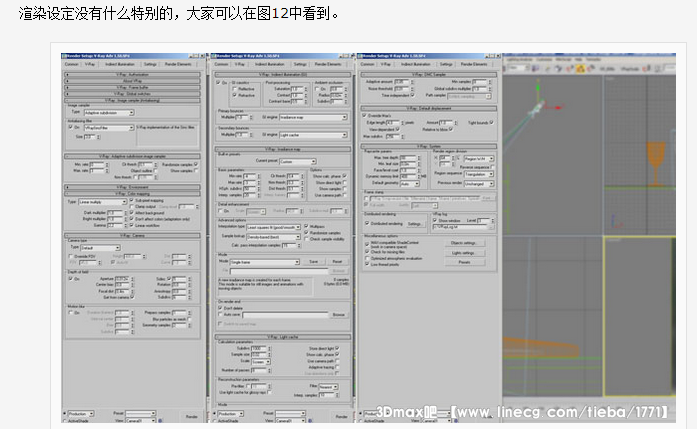Toggle Distributed rendering checkbox

point(367,224)
